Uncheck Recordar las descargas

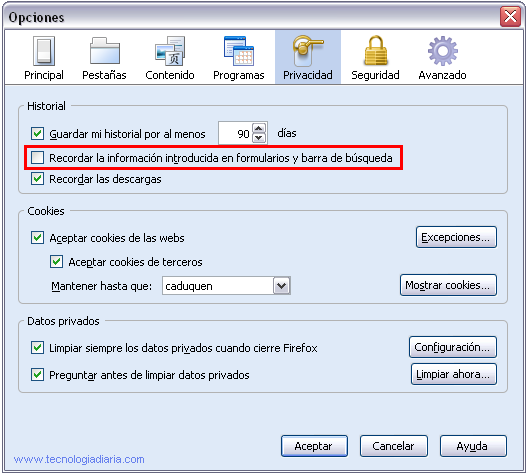coord(37,179)
